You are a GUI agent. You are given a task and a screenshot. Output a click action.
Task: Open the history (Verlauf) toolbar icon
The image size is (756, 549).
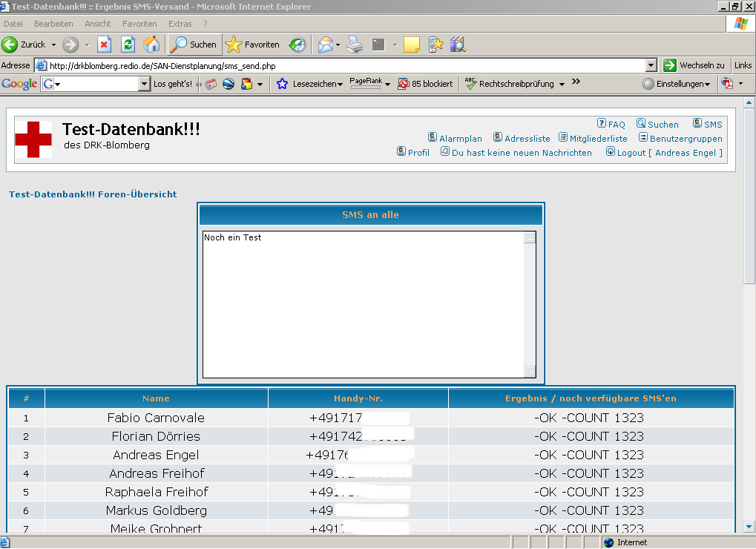[x=298, y=45]
